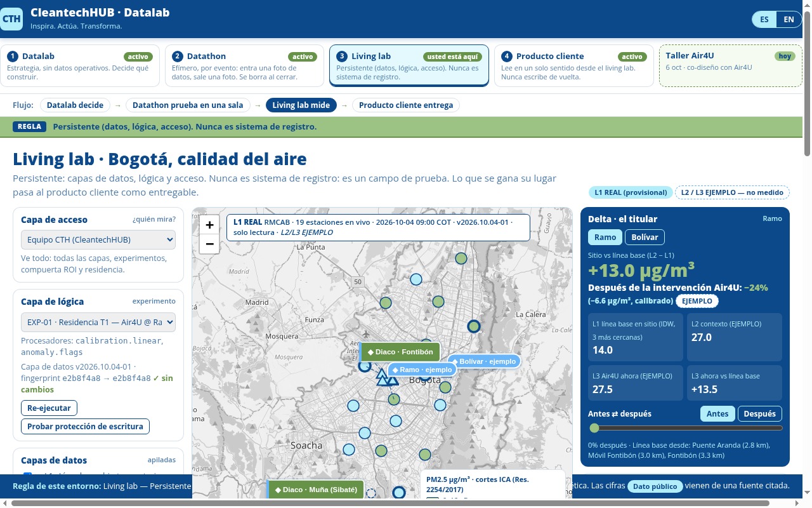Viewport: 812px width, 508px height.
Task: Click the L2 contexto value 27.0
Action: point(702,337)
